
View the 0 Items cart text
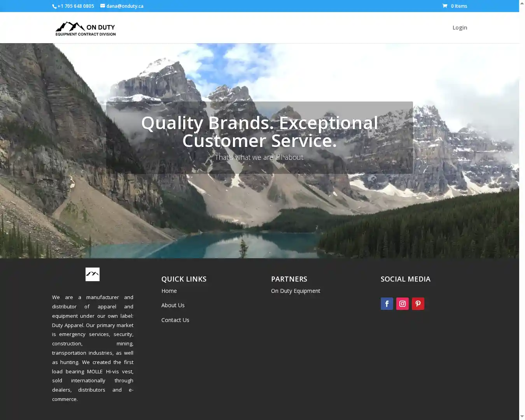[459, 6]
